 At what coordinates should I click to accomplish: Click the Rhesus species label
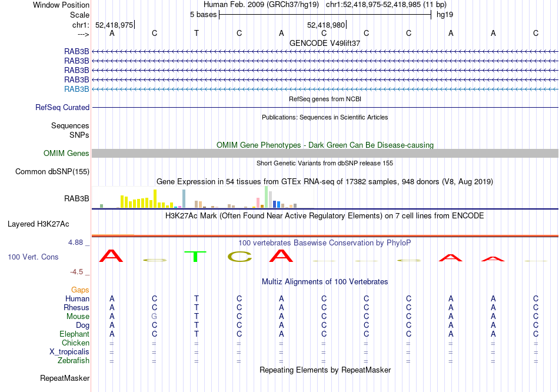(x=76, y=307)
